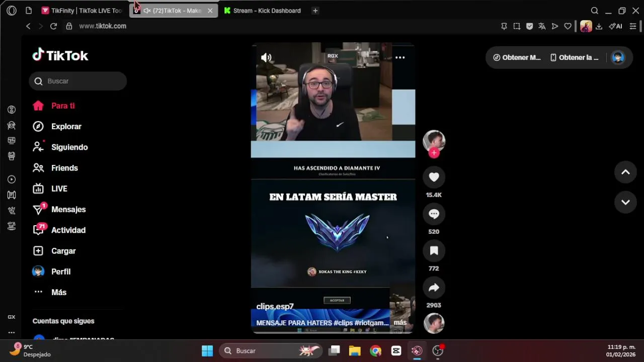Screen dimensions: 644x362
Task: Switch to the TikFinity browser tab
Action: pyautogui.click(x=82, y=11)
